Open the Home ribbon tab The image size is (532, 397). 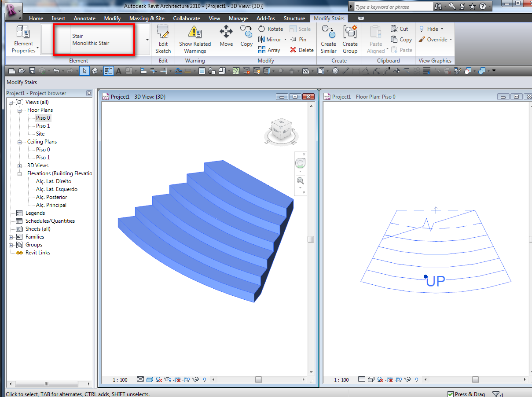click(x=36, y=18)
